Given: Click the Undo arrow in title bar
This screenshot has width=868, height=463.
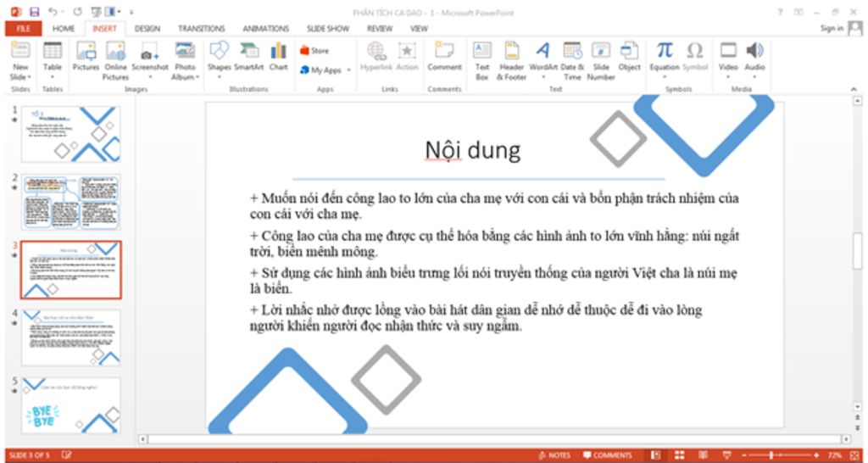Looking at the screenshot, I should [53, 12].
